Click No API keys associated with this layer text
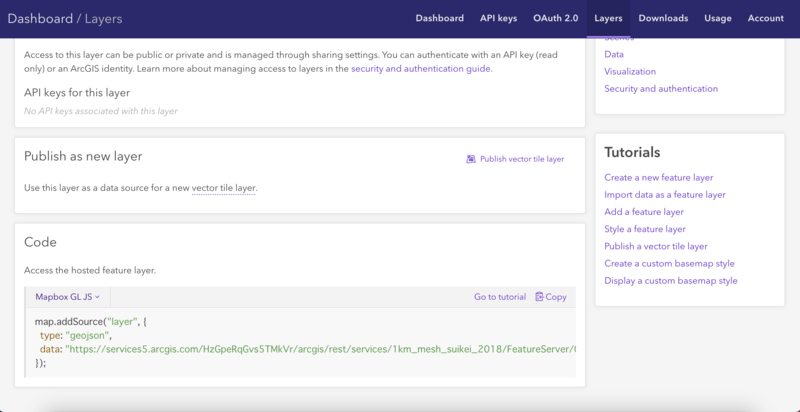800x412 pixels. click(101, 111)
